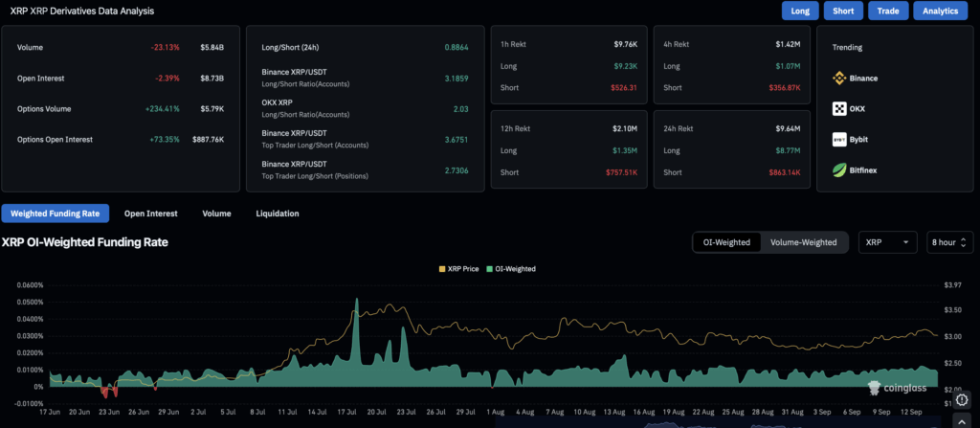Click the Analytics button
Viewport: 980px width, 428px height.
coord(940,11)
